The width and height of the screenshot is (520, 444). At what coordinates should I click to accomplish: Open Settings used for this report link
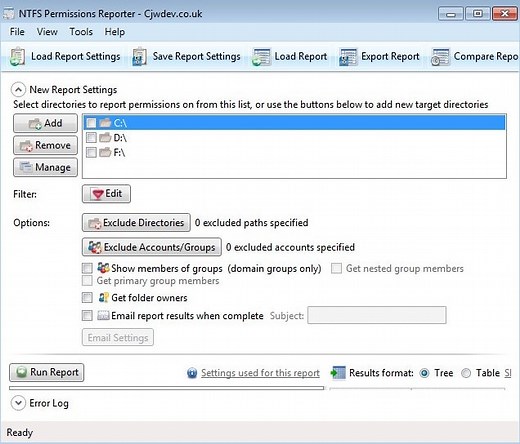260,373
